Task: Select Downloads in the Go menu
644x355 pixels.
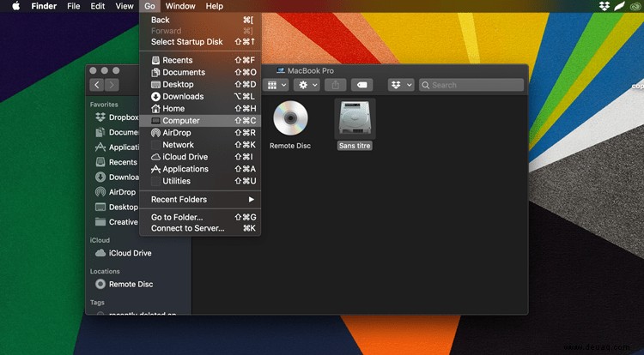Action: click(200, 96)
